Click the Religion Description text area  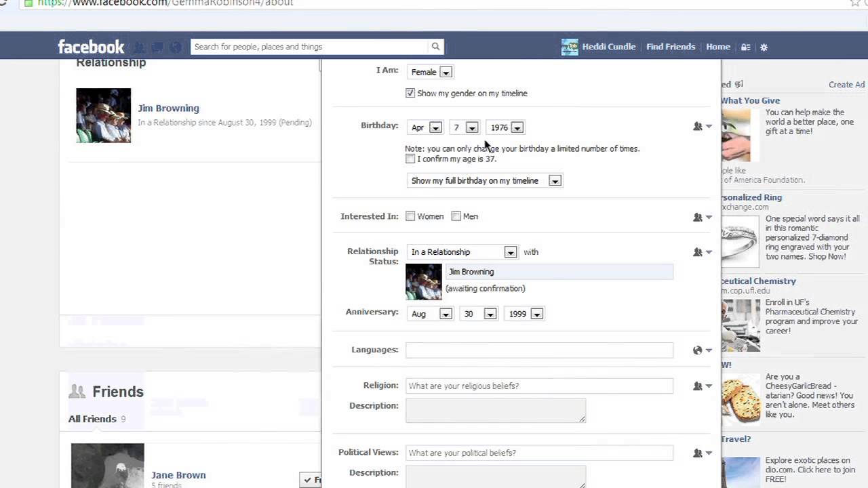point(496,410)
